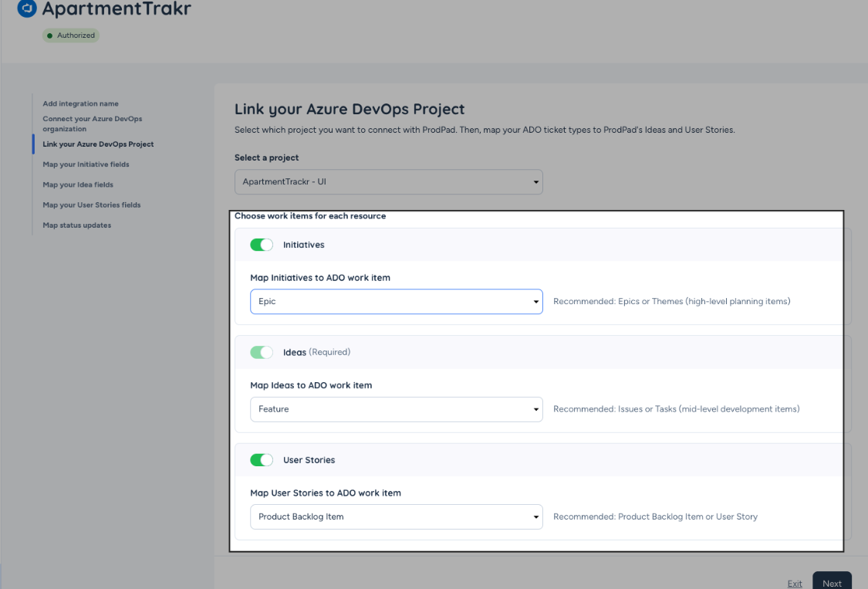Click the Azure DevOps logo icon

pos(27,8)
